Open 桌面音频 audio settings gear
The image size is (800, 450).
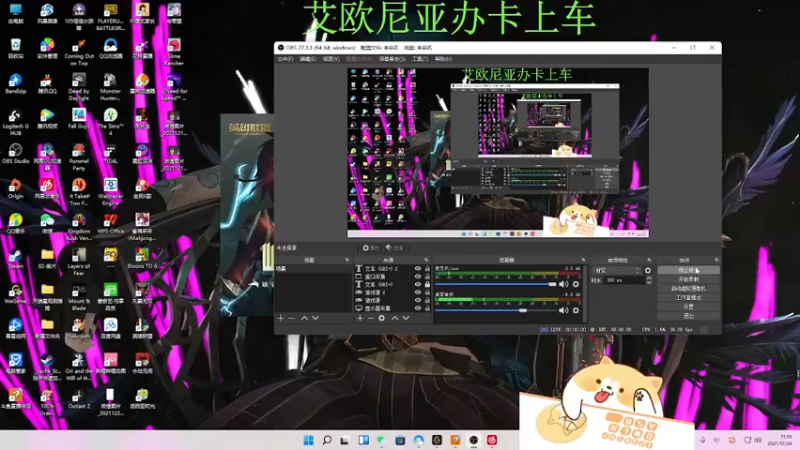point(576,310)
